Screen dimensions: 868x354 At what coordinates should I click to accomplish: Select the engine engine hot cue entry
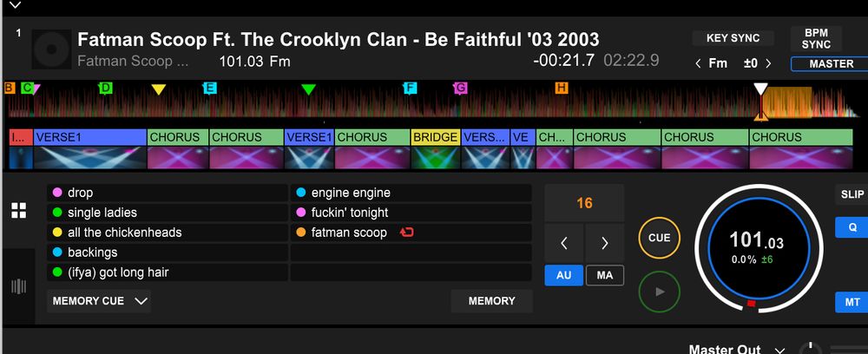pos(411,193)
